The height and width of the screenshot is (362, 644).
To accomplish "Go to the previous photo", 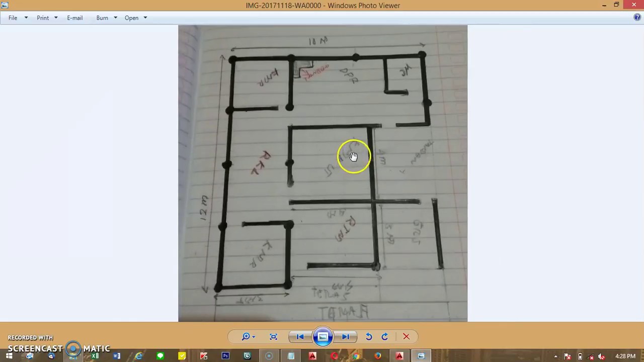I will tap(300, 337).
